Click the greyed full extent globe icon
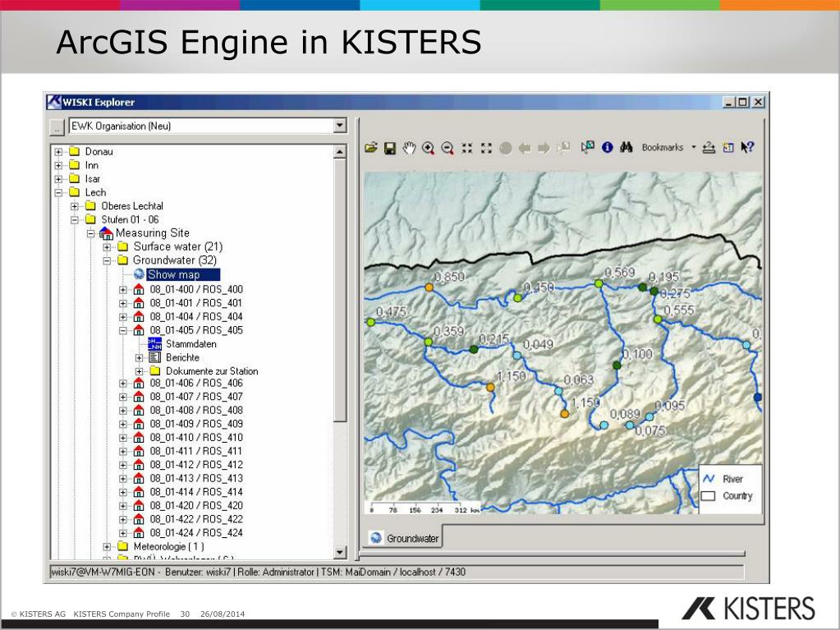The image size is (840, 630). click(505, 148)
